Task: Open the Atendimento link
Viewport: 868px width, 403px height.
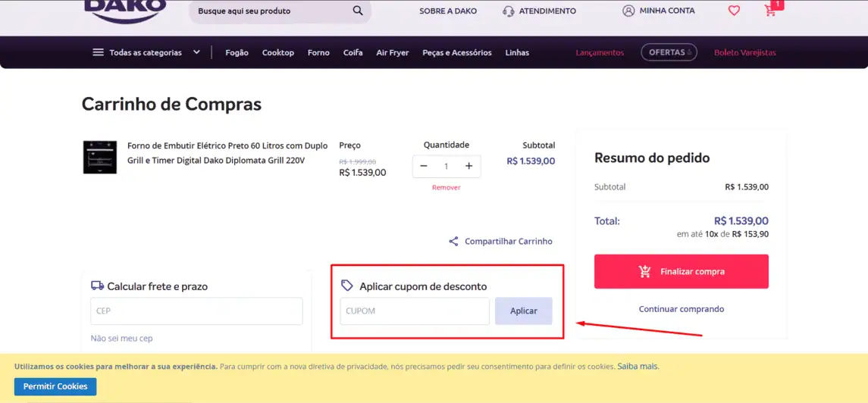Action: click(547, 11)
